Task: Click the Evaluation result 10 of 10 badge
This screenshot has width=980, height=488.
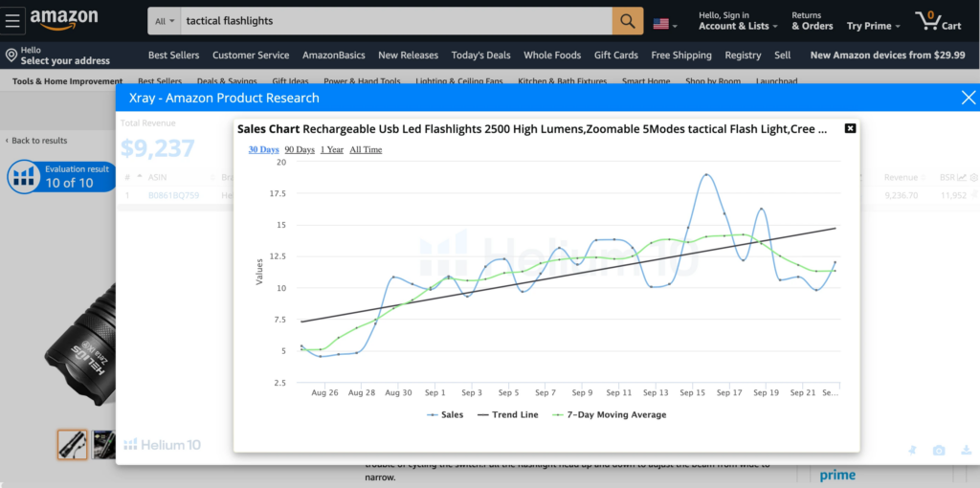Action: coord(62,177)
